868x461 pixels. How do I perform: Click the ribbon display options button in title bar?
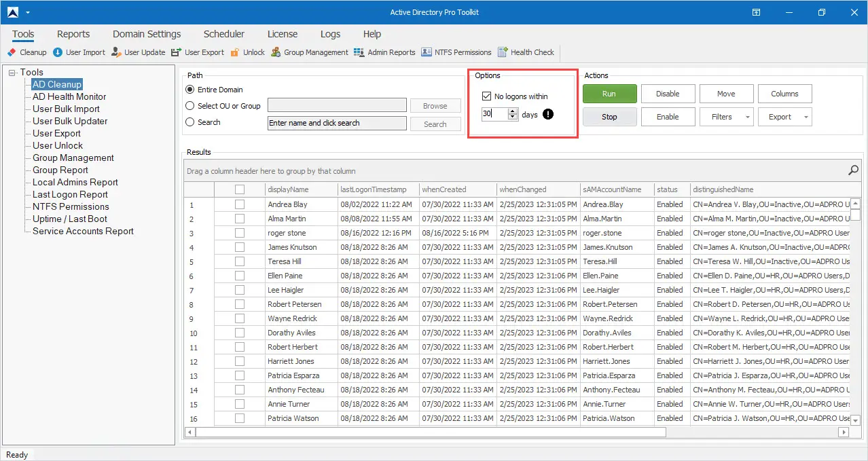757,12
